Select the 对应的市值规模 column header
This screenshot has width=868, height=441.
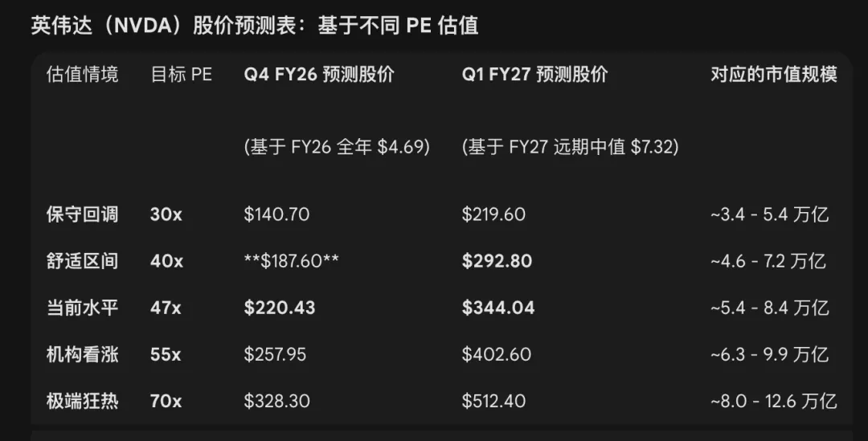pyautogui.click(x=774, y=75)
